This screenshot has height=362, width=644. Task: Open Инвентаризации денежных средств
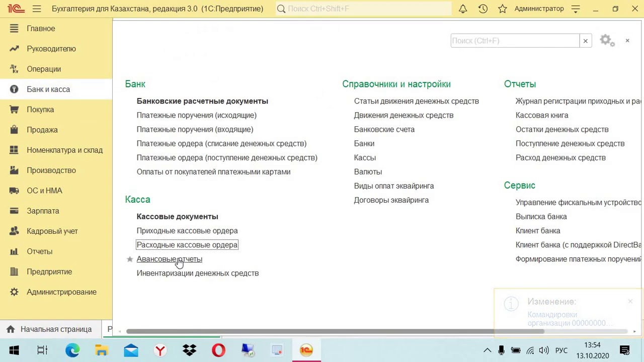point(198,273)
